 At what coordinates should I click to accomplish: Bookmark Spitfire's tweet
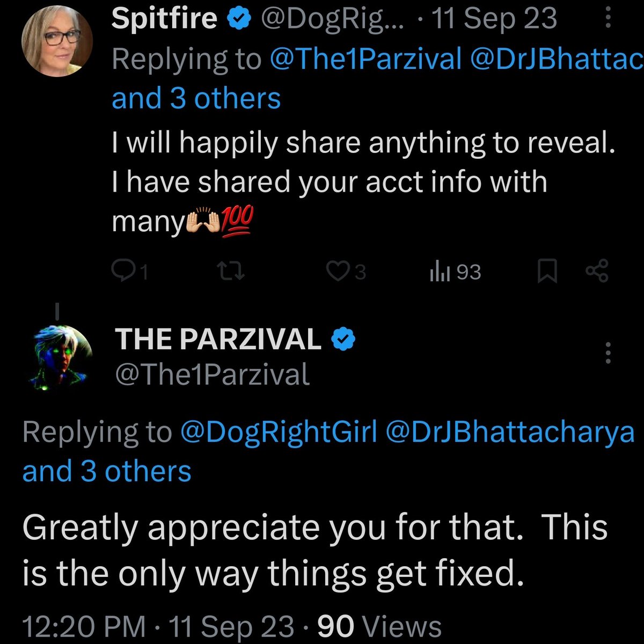[x=547, y=272]
